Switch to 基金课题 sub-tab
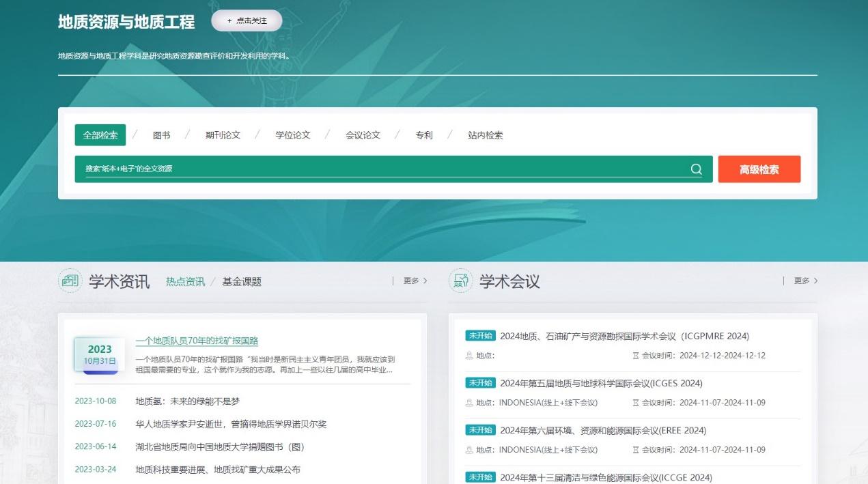Screen dimensions: 868x484 tap(242, 281)
